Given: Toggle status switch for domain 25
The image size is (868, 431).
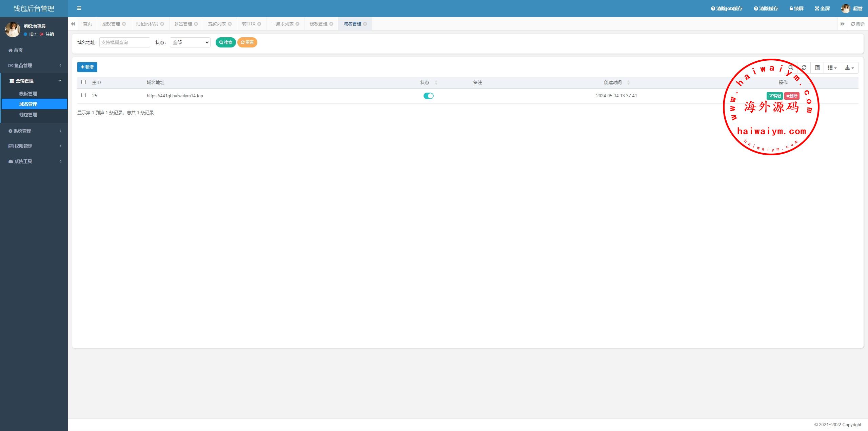Looking at the screenshot, I should (x=428, y=96).
